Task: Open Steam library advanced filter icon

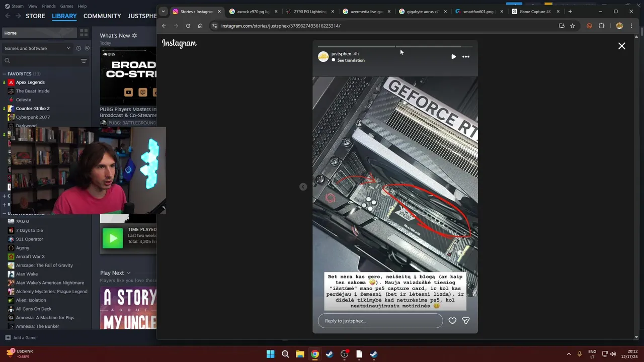Action: (x=84, y=61)
